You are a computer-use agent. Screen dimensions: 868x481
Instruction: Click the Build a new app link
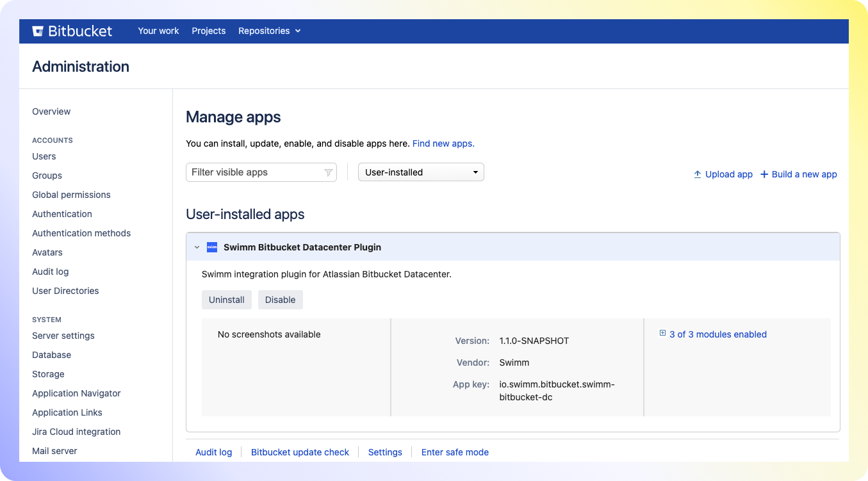pos(805,174)
